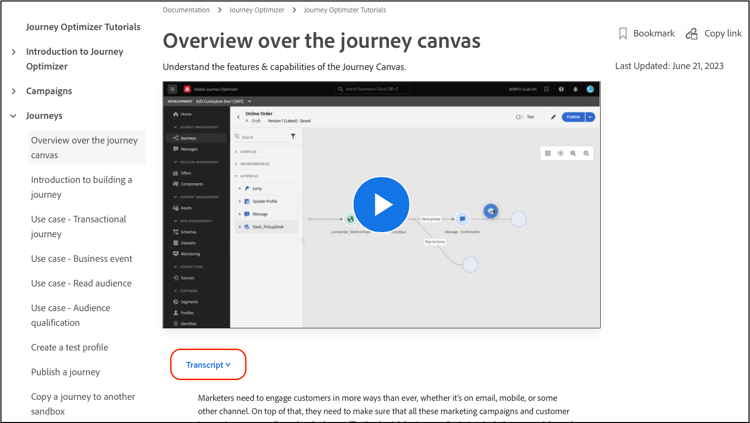Open Introduction to building a journey

click(x=82, y=187)
